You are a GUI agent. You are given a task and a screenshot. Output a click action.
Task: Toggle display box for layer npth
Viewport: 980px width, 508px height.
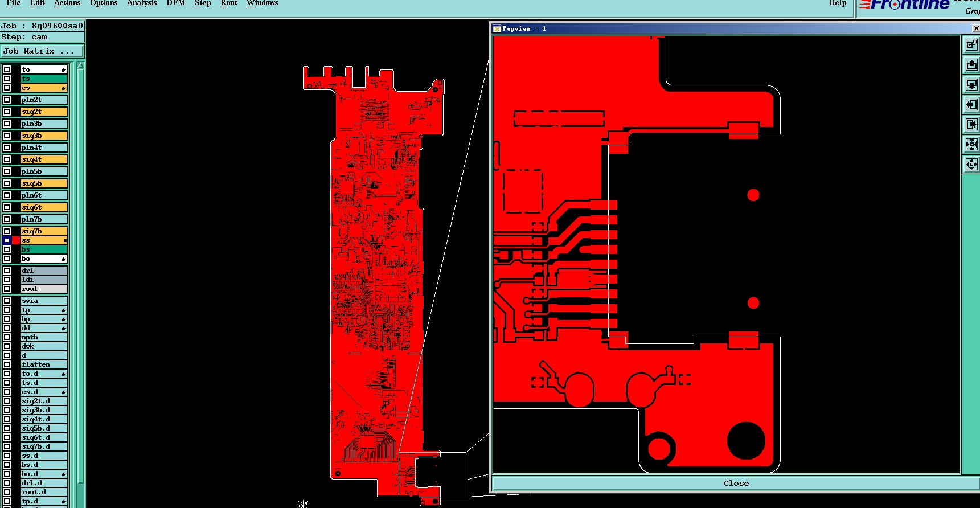click(x=7, y=337)
